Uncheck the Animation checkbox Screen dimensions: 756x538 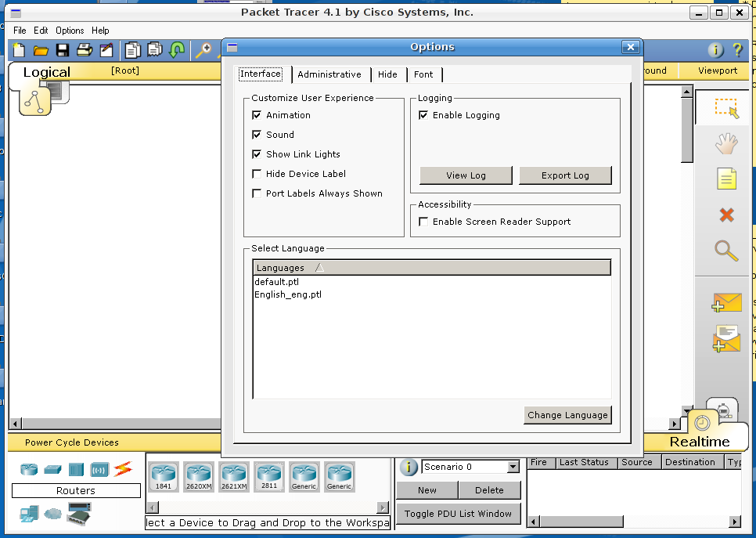click(257, 115)
